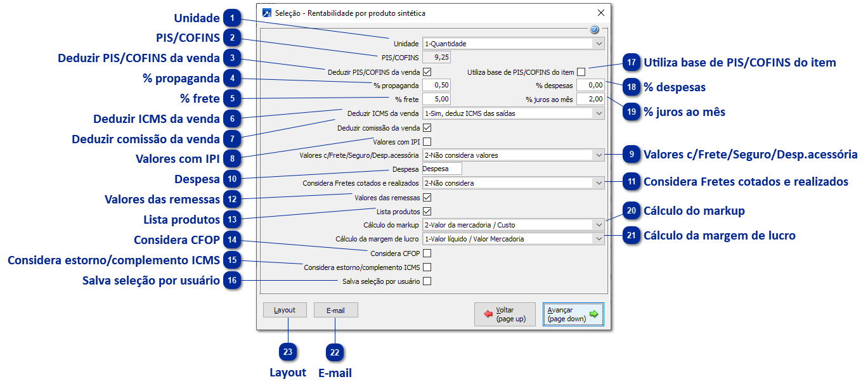Click the % propaganda input field
Viewport: 868px width, 391px height.
tap(436, 86)
